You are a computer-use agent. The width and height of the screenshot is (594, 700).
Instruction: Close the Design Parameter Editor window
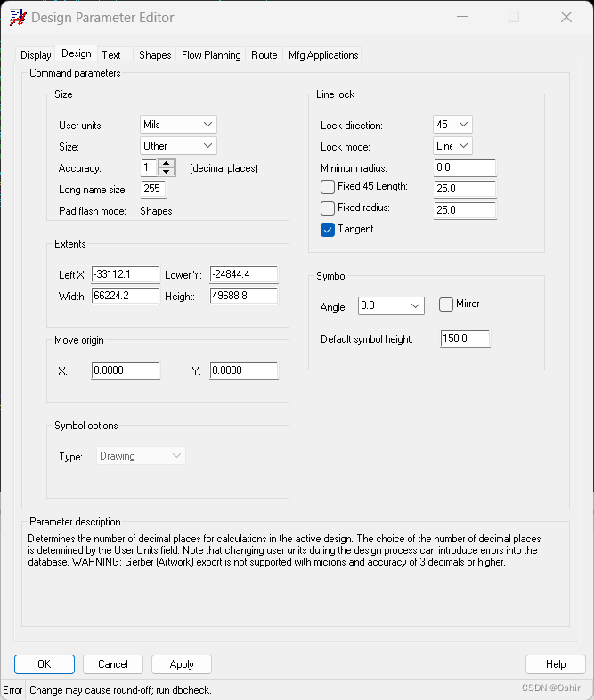tap(566, 17)
